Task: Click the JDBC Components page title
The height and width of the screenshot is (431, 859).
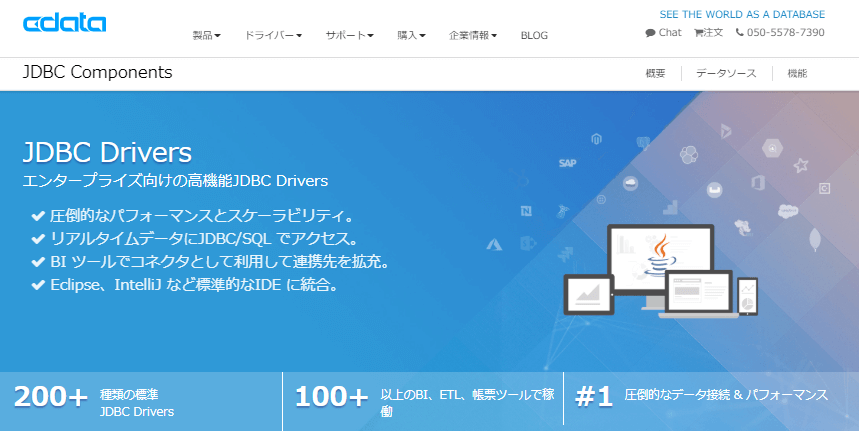Action: point(98,72)
